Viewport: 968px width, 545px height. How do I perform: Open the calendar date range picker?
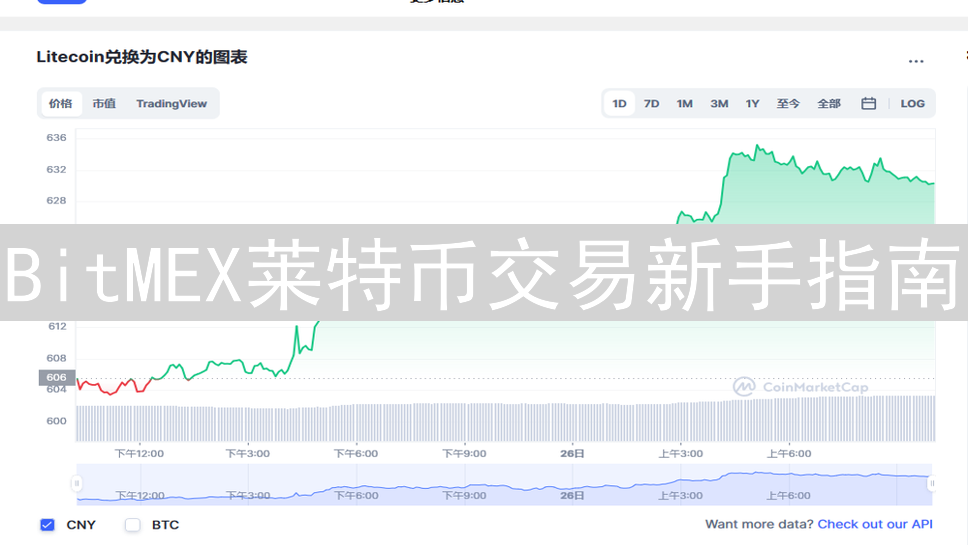pos(869,104)
